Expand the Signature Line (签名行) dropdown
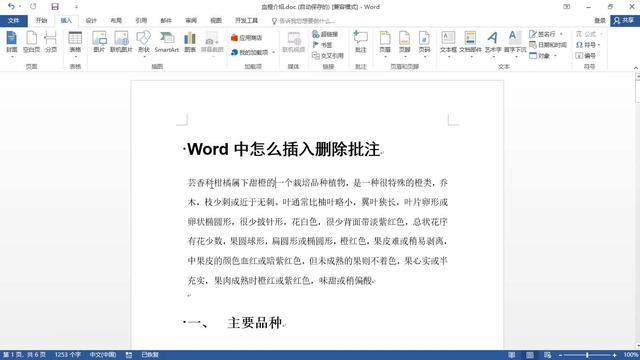 (562, 34)
